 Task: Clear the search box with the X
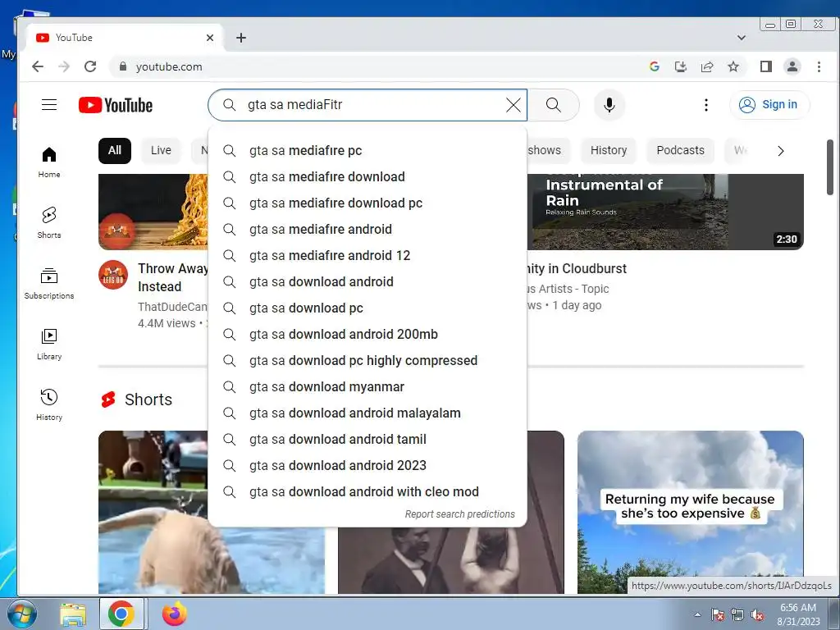click(514, 105)
